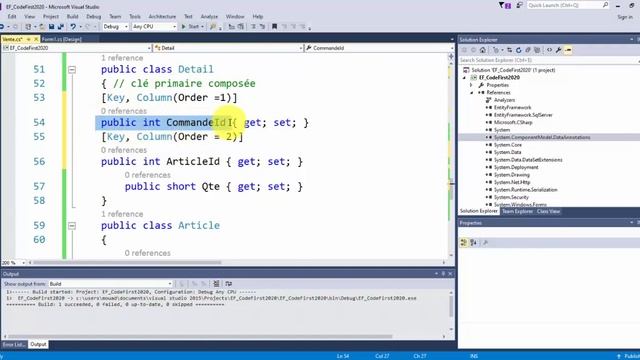Select the EntityFramework reference
The image size is (640, 360).
point(512,107)
